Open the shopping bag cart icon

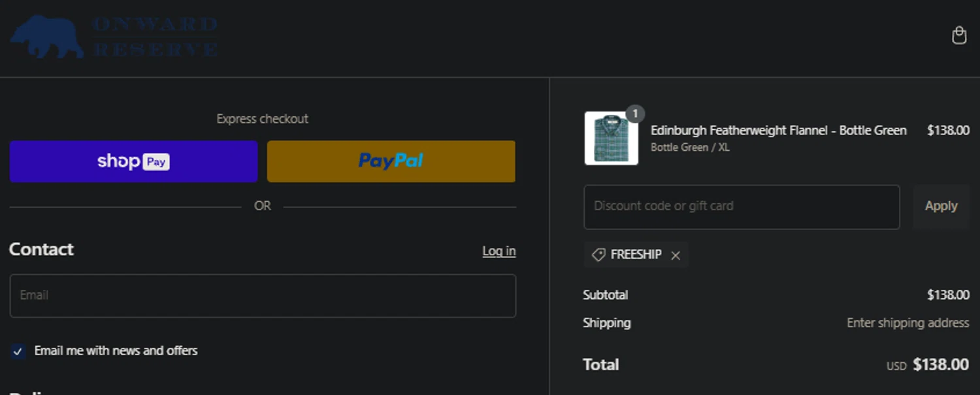(958, 35)
